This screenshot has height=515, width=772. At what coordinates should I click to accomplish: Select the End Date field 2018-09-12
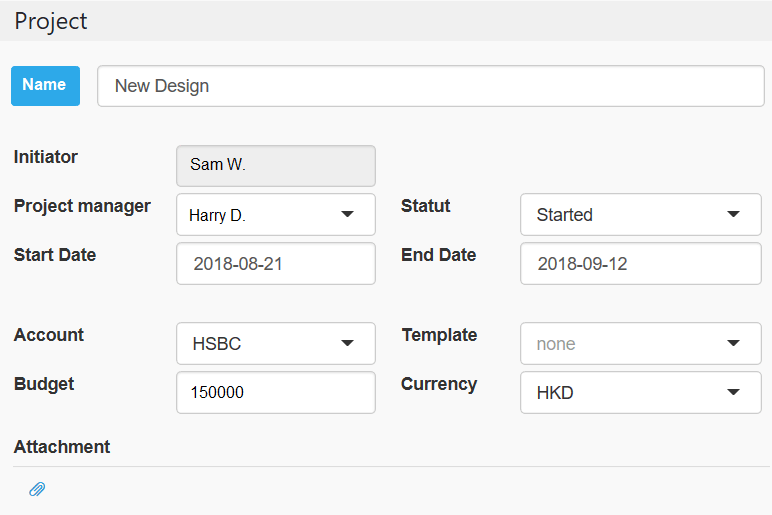641,263
